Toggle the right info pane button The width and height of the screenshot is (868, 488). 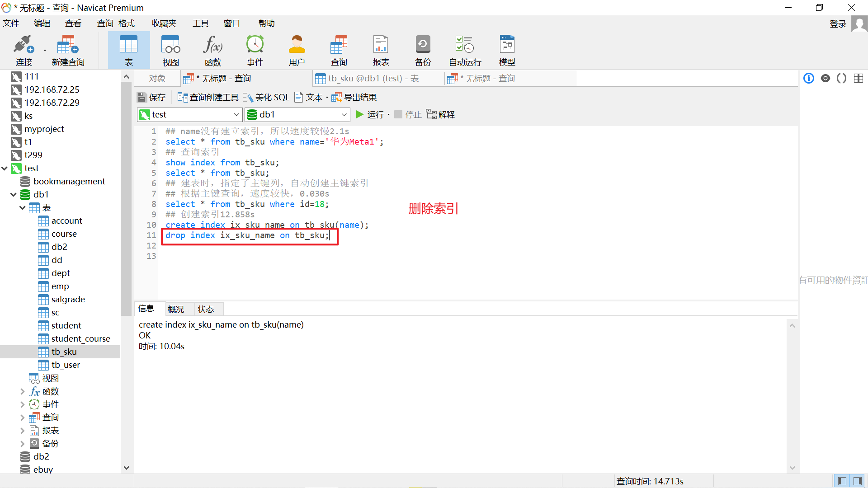[x=857, y=481]
